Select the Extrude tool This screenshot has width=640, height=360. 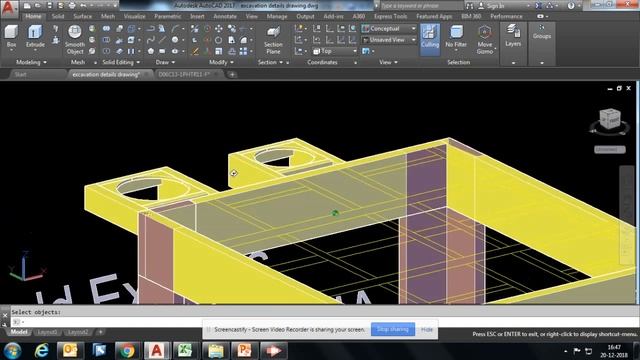point(35,37)
